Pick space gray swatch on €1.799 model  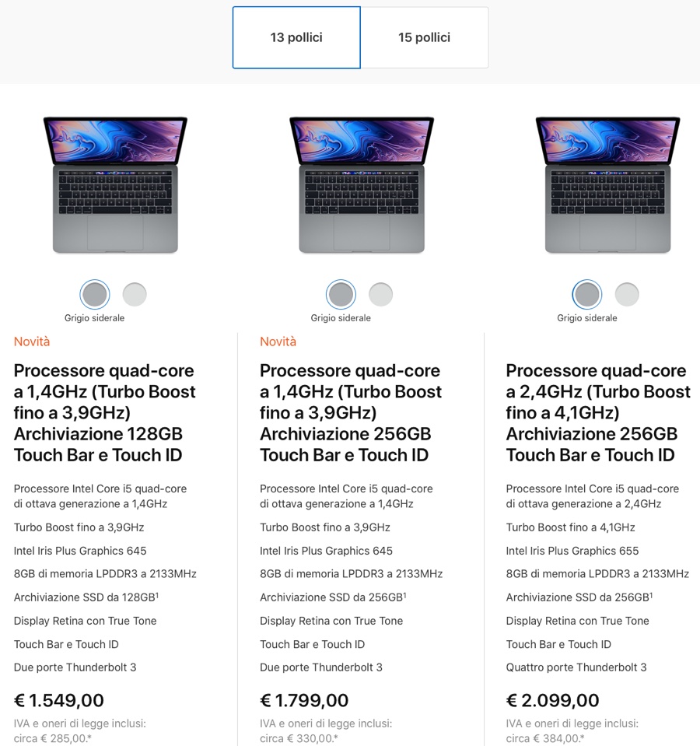pyautogui.click(x=341, y=295)
